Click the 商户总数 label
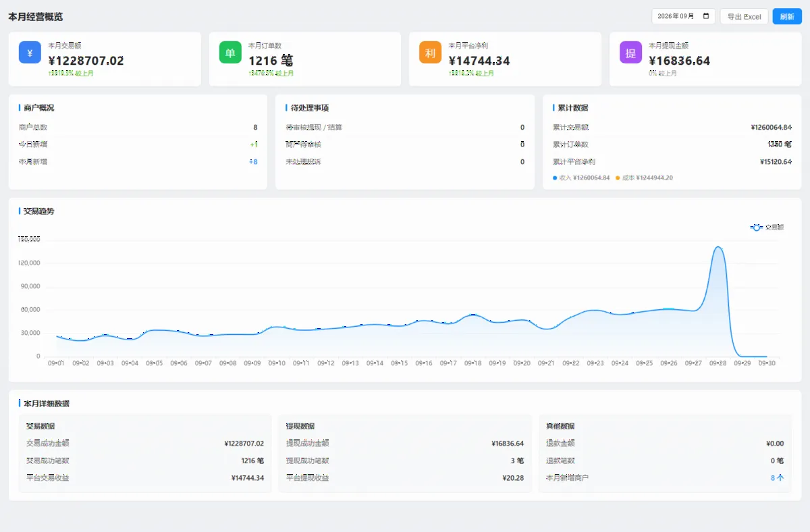Viewport: 810px width, 532px height. [x=33, y=127]
